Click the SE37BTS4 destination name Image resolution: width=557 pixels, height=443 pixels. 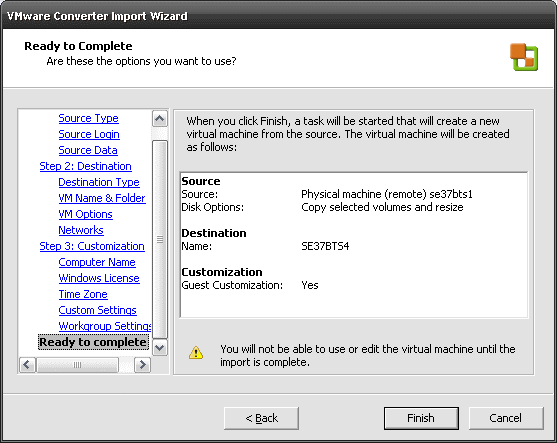coord(325,246)
